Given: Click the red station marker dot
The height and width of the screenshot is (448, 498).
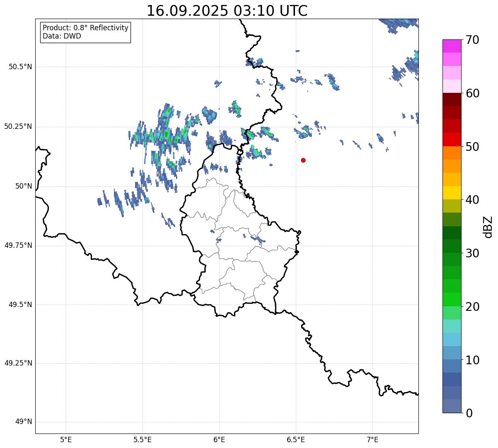Looking at the screenshot, I should pyautogui.click(x=303, y=160).
